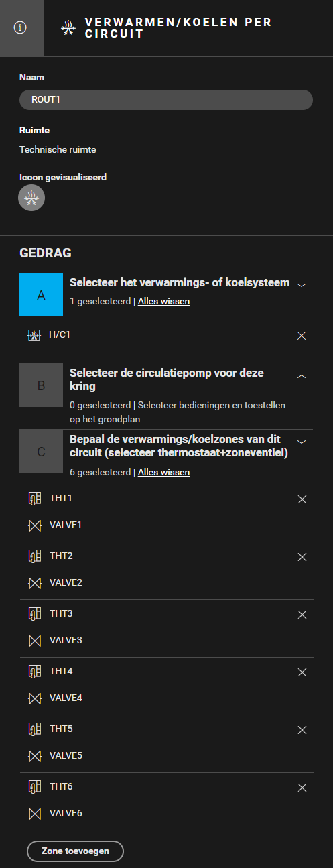Screen dimensions: 333x868
Task: Remove the THT1 zone
Action: (x=302, y=499)
